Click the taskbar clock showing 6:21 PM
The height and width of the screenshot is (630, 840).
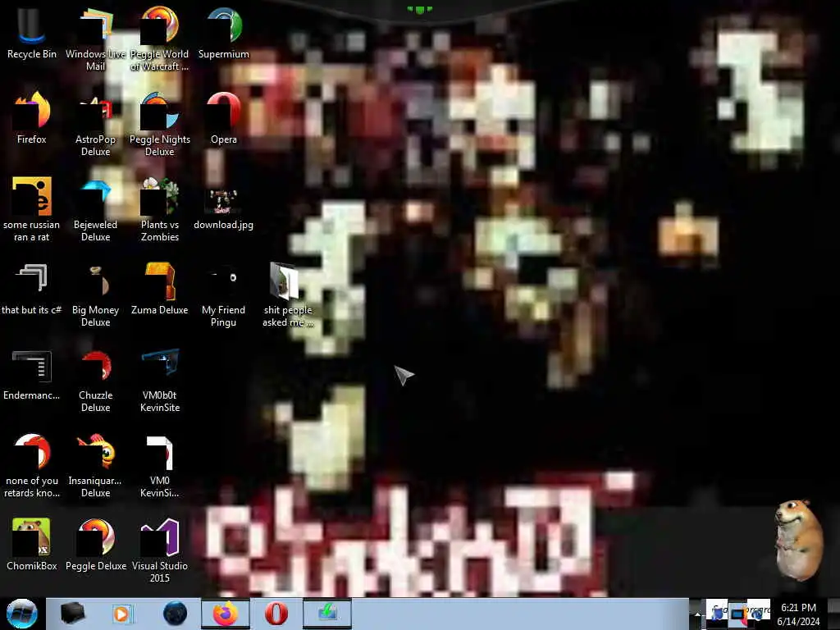point(798,614)
